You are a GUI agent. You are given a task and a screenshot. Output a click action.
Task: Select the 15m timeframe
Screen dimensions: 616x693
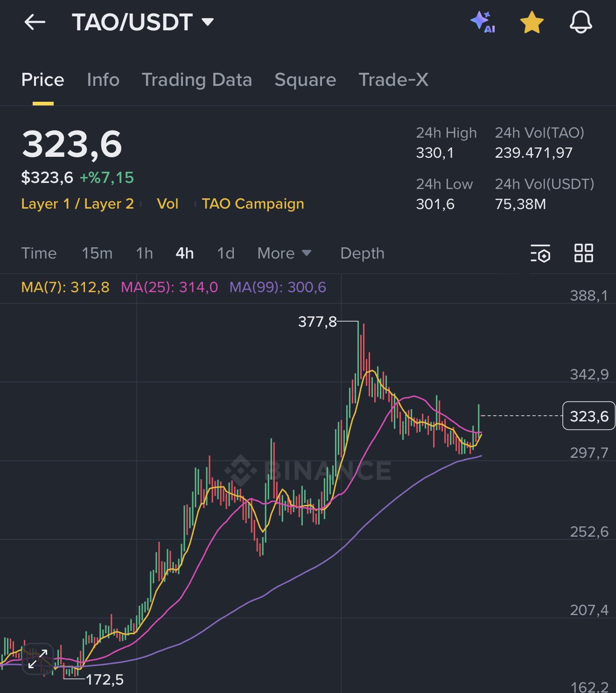coord(97,253)
